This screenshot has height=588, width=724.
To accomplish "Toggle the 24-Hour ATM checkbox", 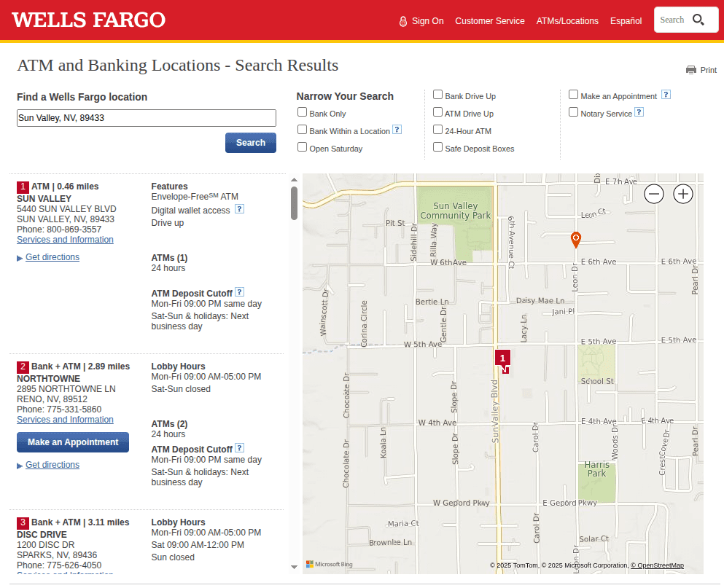I will (x=438, y=130).
